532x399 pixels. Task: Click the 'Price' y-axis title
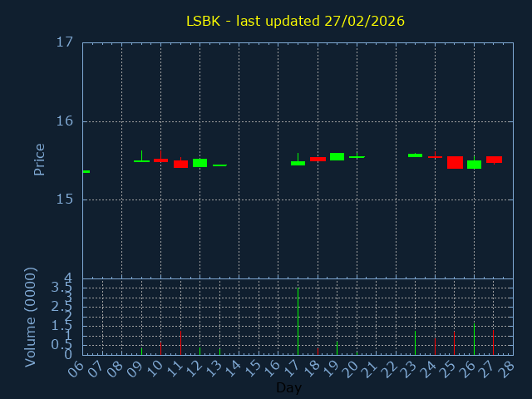coord(39,160)
